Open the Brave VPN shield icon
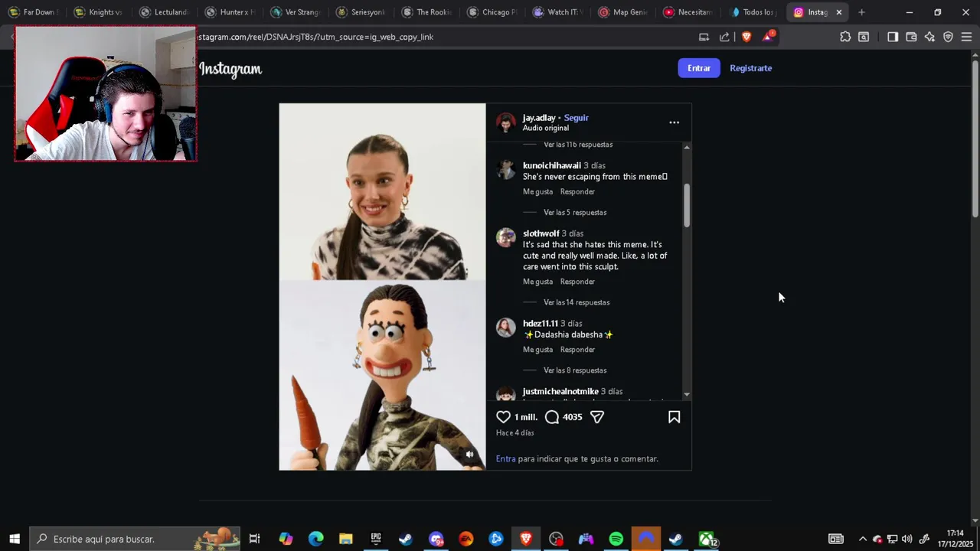The image size is (980, 551). click(948, 37)
